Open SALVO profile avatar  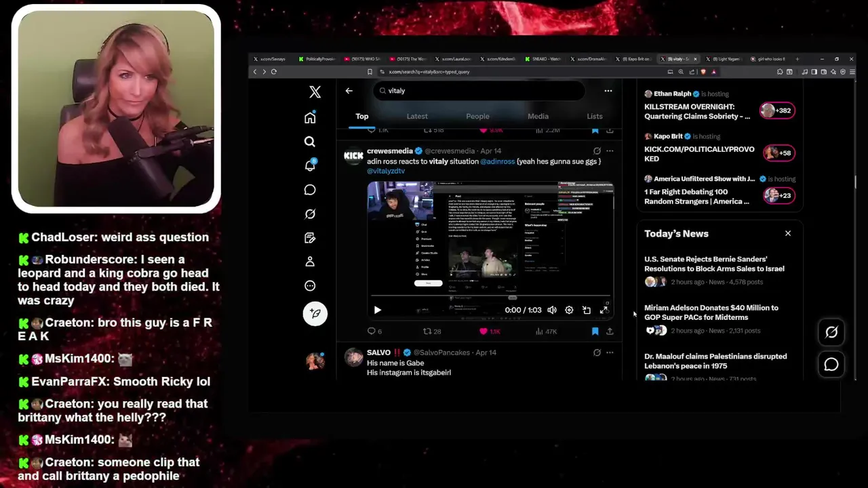(353, 357)
